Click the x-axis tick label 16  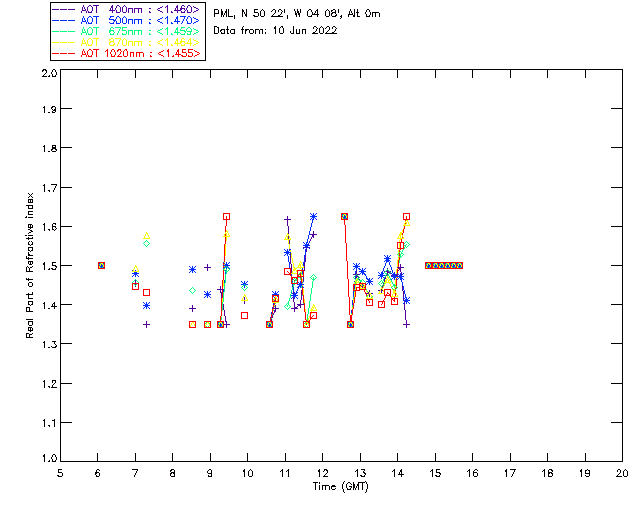click(472, 473)
